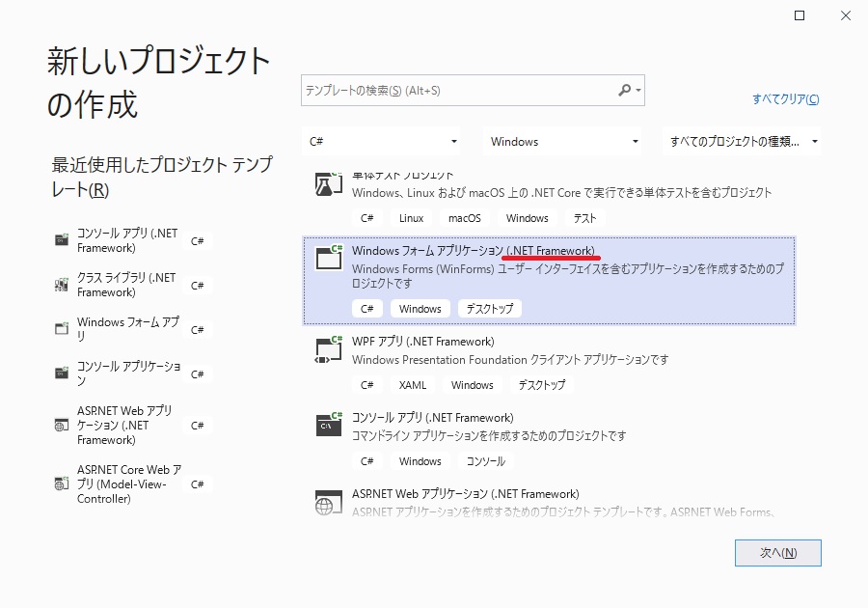Choose recent ASP.NET Core Web app icon

(62, 484)
